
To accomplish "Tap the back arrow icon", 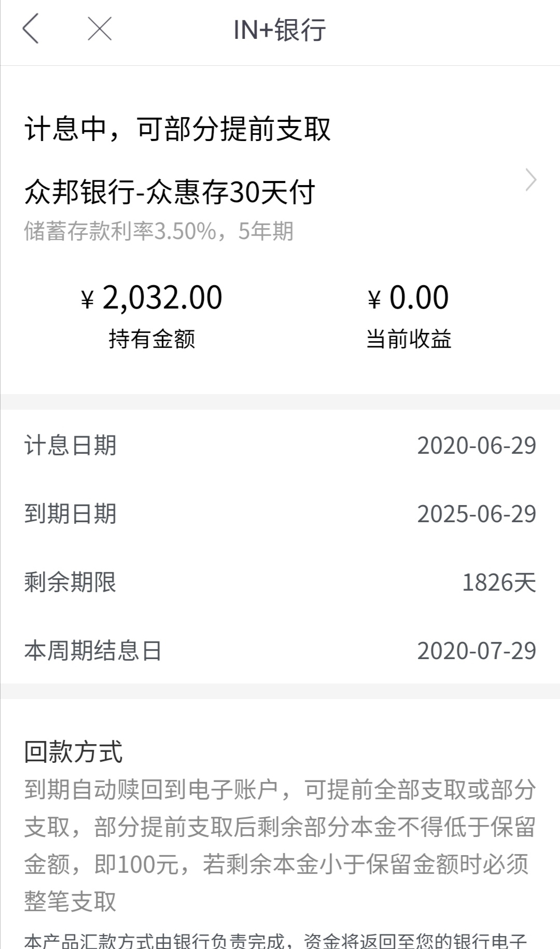I will [31, 29].
